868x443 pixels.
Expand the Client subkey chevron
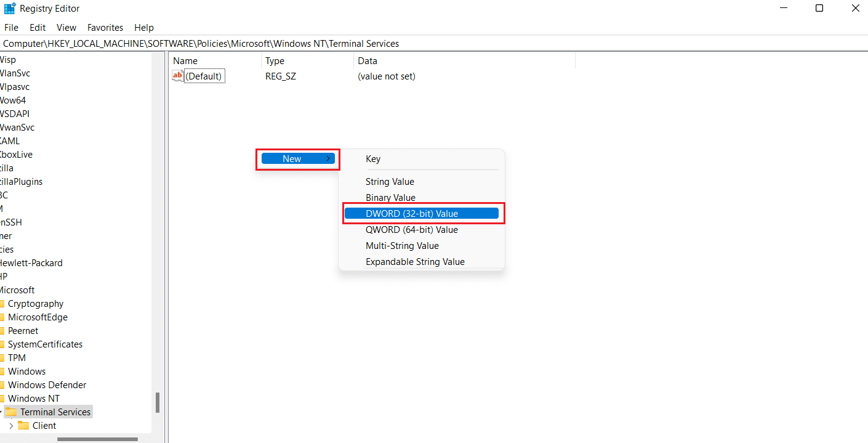pyautogui.click(x=11, y=425)
